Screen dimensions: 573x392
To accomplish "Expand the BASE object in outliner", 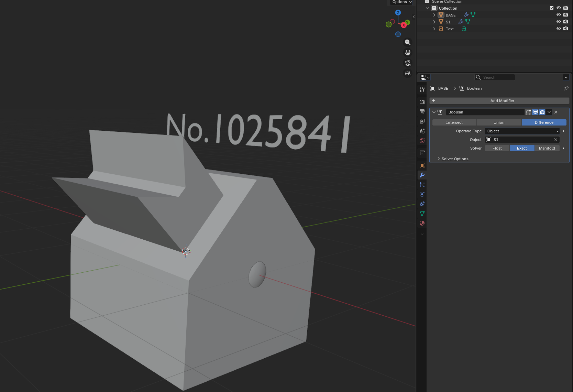I will click(x=434, y=15).
